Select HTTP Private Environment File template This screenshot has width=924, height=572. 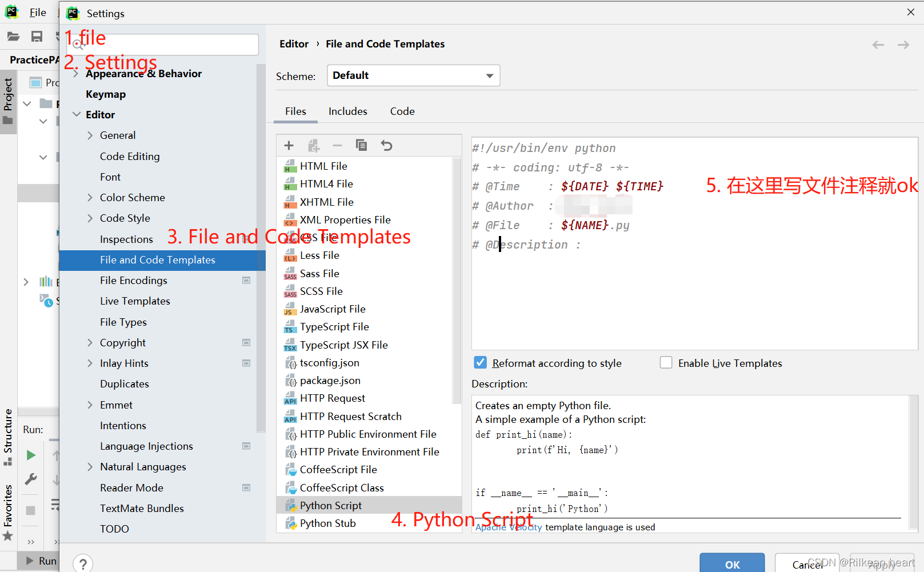[362, 452]
